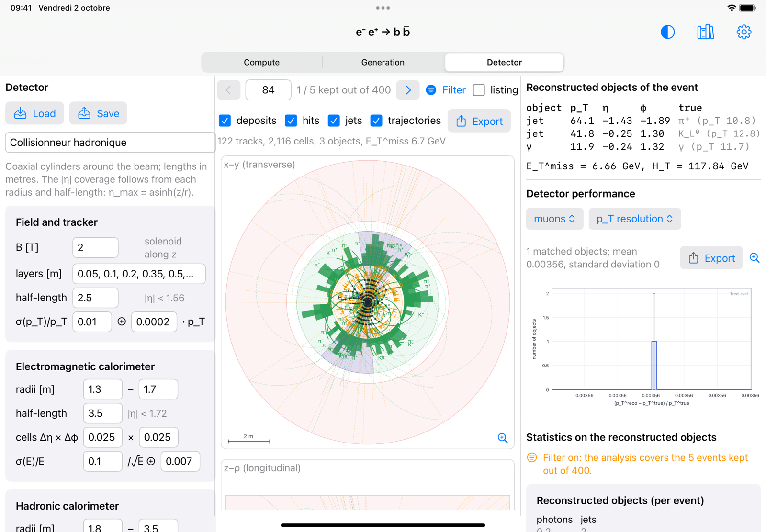Click the orange filter-on notice icon
766x532 pixels.
click(532, 458)
